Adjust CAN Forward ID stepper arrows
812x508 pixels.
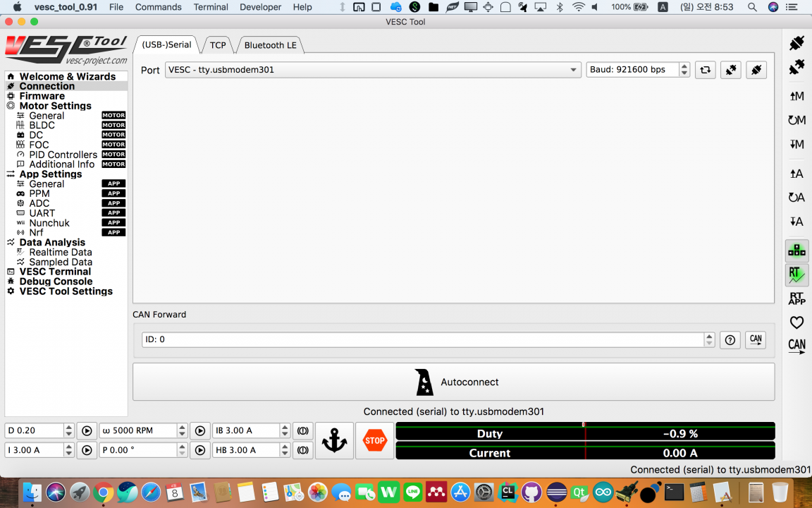point(709,339)
